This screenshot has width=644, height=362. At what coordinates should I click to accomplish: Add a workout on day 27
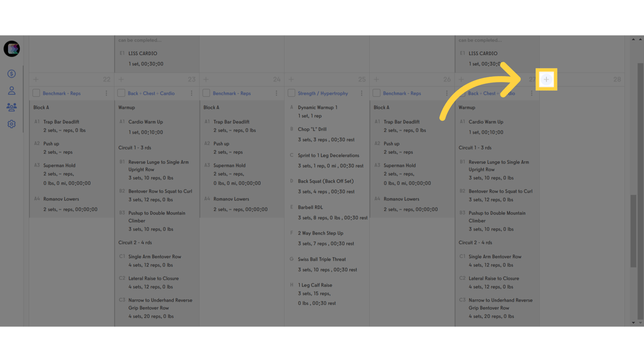click(x=462, y=80)
